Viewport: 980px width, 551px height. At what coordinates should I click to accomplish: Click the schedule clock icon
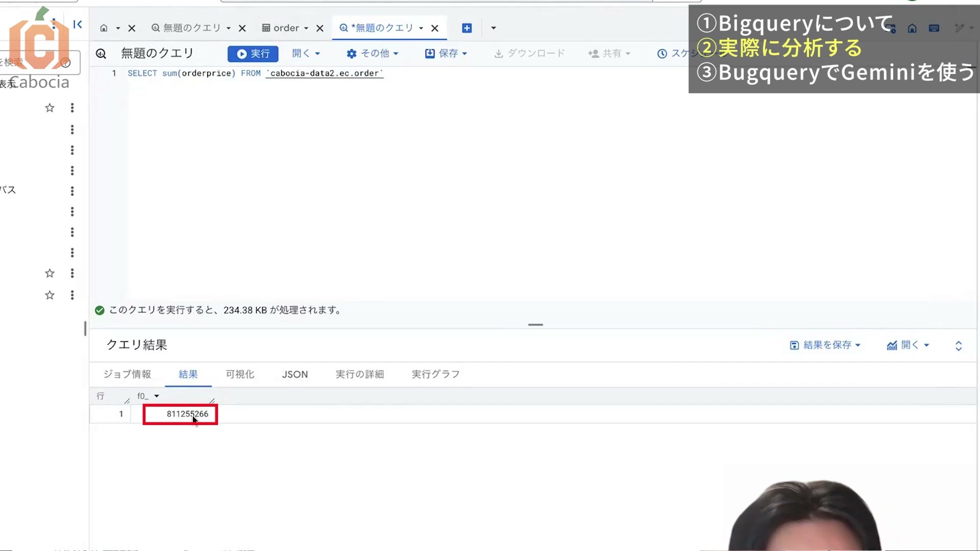[x=662, y=54]
